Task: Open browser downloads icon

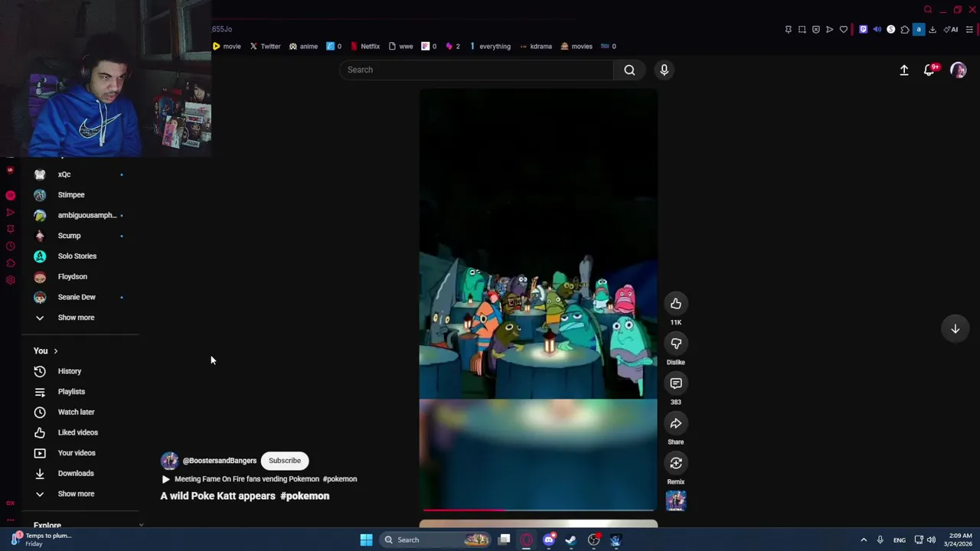Action: (x=933, y=29)
